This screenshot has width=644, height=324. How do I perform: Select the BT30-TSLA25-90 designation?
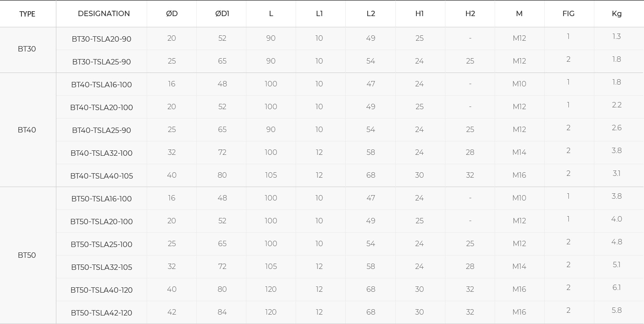(x=102, y=62)
